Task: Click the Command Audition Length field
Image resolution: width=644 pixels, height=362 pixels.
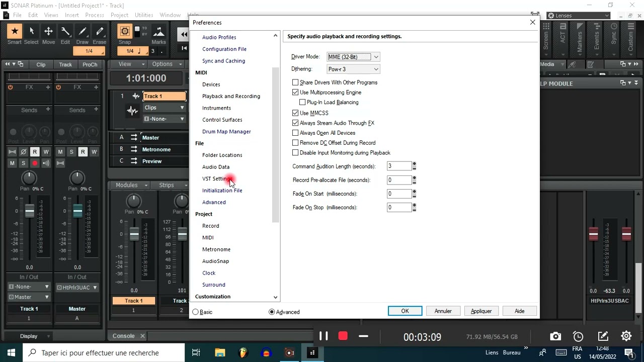Action: pyautogui.click(x=399, y=166)
